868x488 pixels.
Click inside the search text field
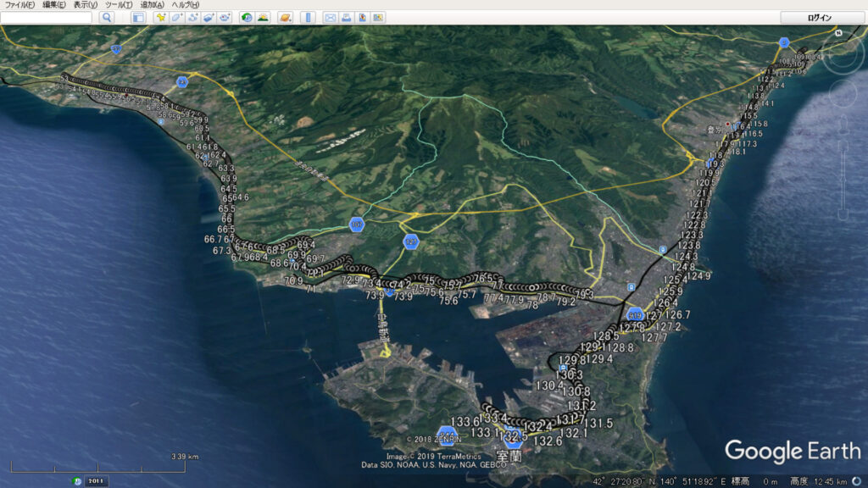coord(47,17)
